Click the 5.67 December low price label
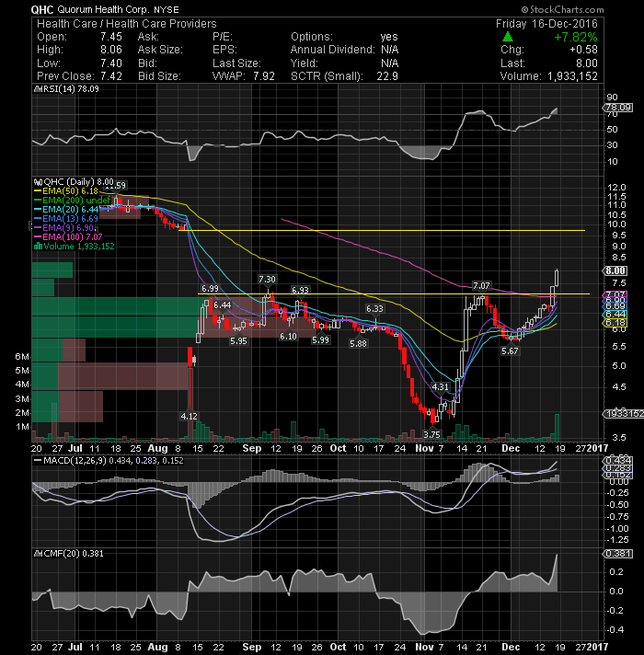This screenshot has height=655, width=644. (510, 350)
